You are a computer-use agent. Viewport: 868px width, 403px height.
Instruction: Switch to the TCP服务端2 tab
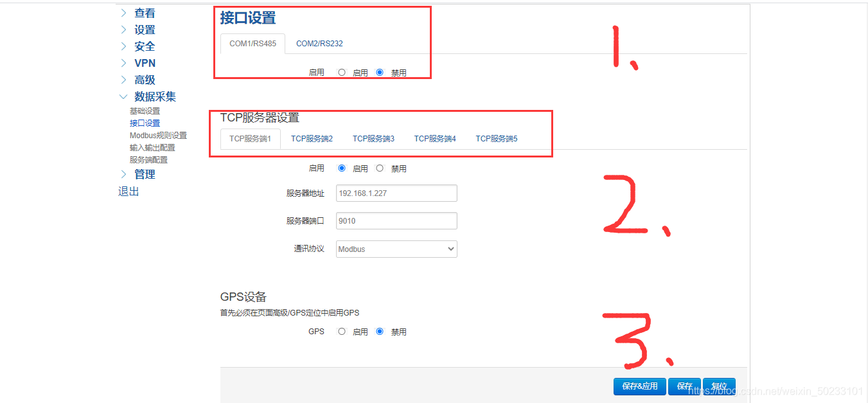[x=311, y=138]
